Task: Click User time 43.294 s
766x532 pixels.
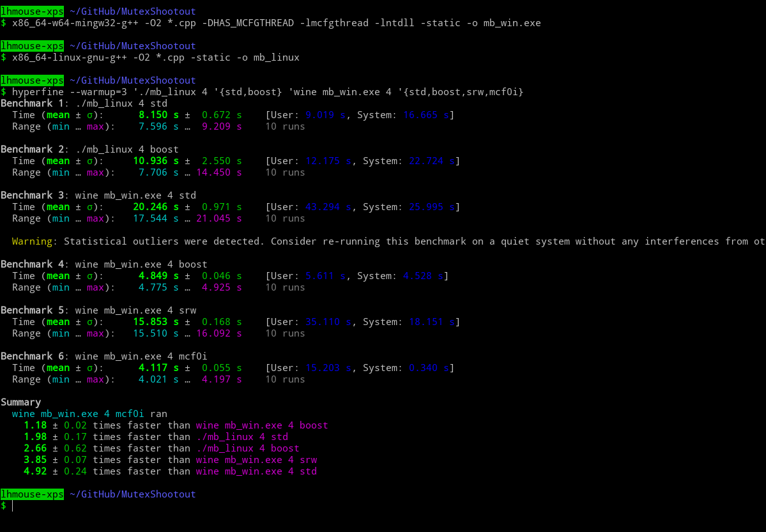Action: 328,207
